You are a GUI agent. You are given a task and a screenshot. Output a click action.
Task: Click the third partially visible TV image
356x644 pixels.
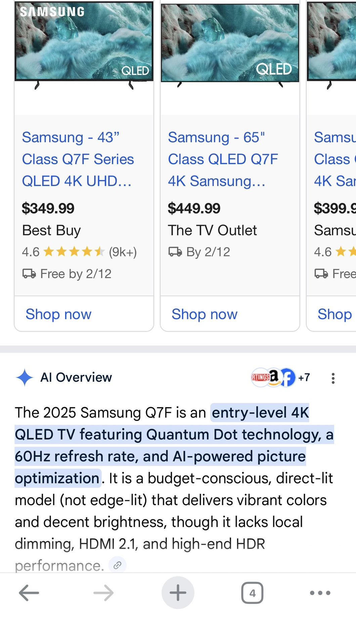click(332, 44)
